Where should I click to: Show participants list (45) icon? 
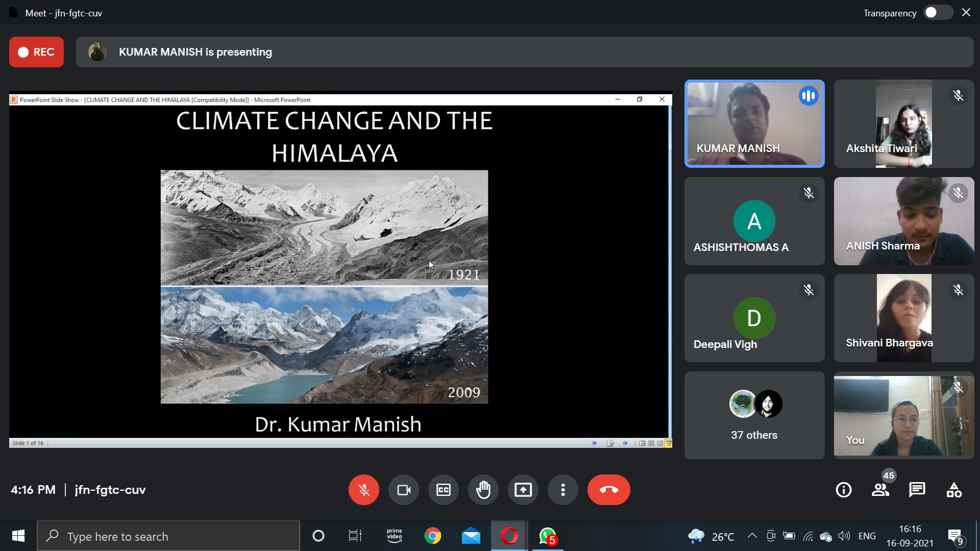(880, 490)
